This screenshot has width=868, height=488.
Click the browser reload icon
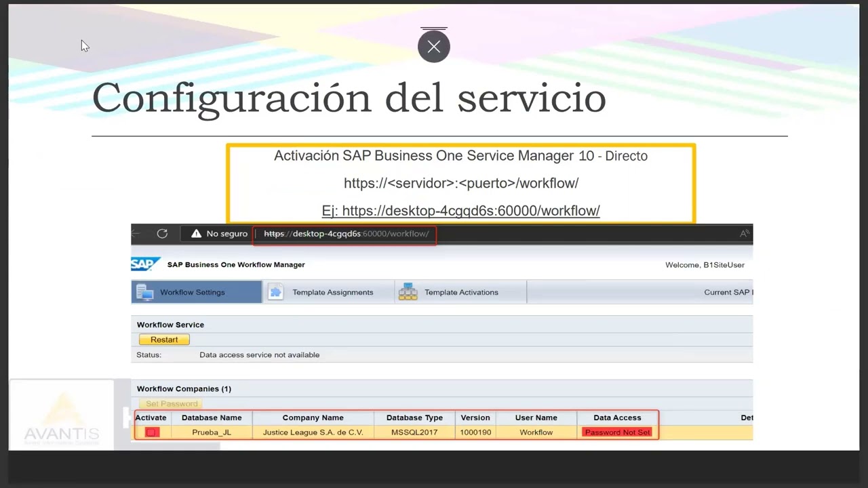(162, 233)
